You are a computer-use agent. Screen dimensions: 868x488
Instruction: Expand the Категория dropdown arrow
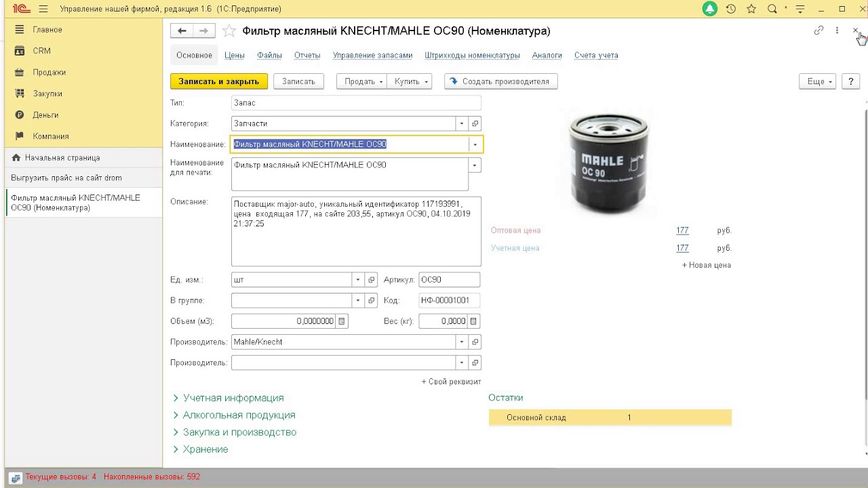462,124
